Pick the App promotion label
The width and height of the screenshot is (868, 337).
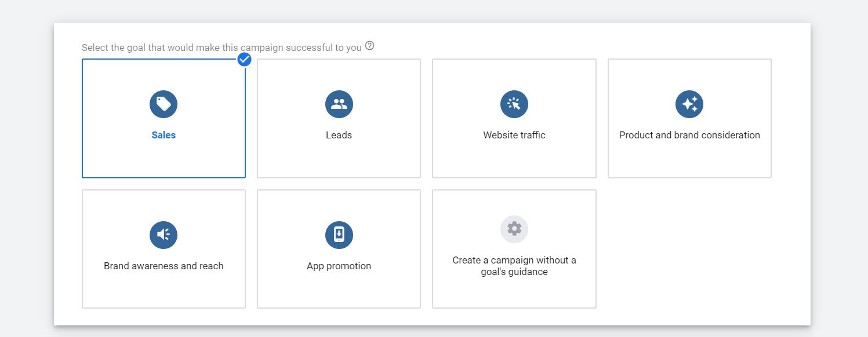(339, 266)
